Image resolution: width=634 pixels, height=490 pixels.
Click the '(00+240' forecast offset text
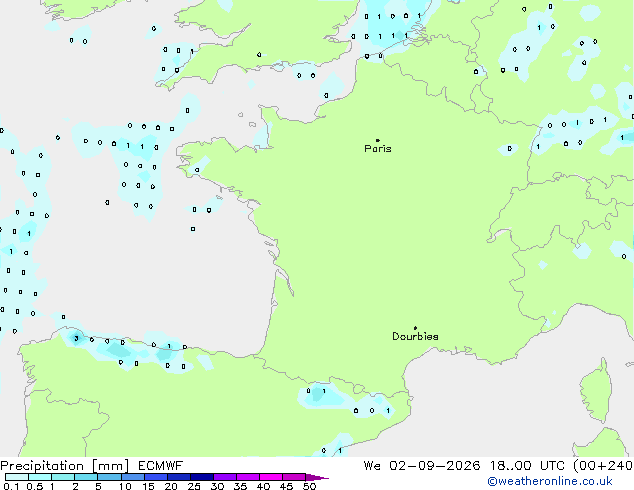(602, 466)
